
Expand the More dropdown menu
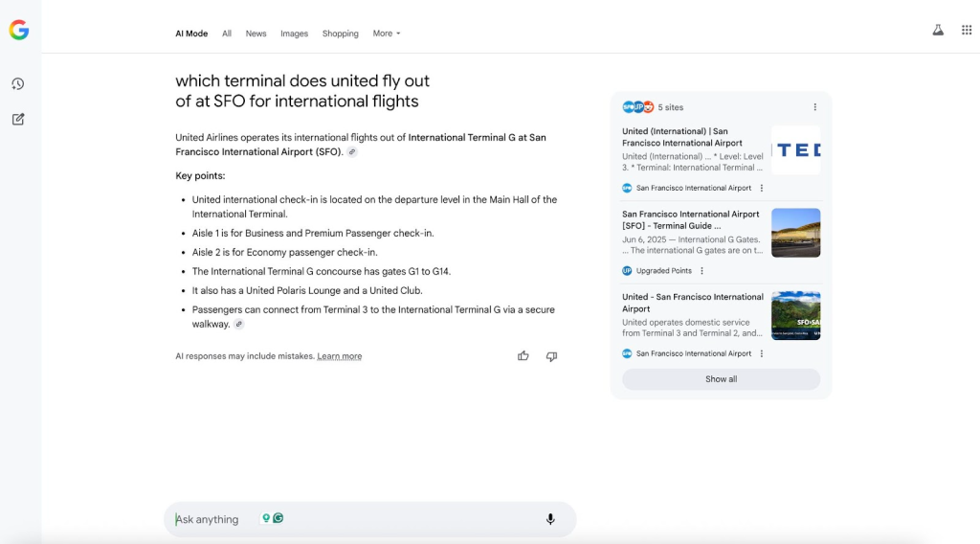387,34
